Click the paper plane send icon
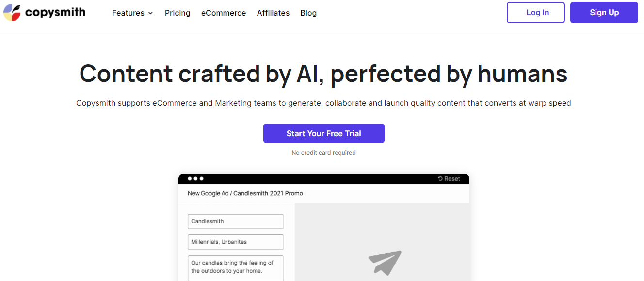This screenshot has width=644, height=281. [x=385, y=263]
